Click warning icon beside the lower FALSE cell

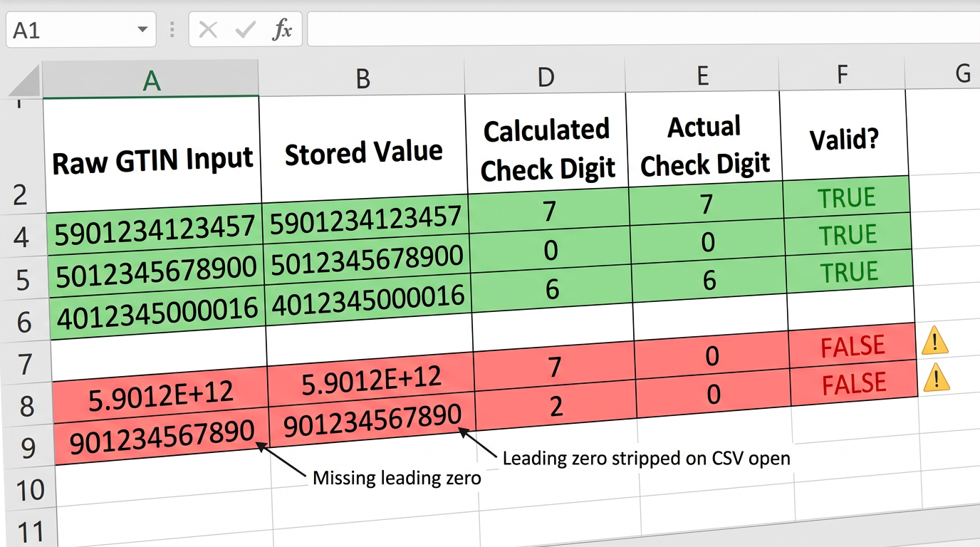click(x=936, y=379)
